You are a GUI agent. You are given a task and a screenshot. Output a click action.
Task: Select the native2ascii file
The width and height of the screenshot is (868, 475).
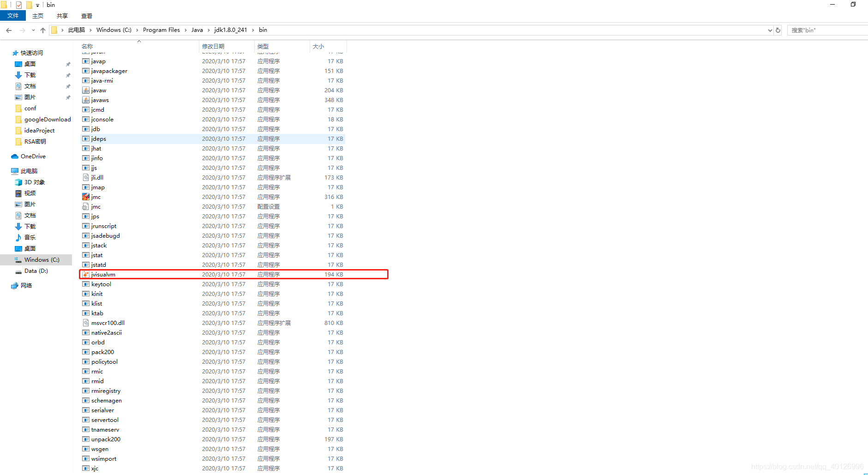(107, 332)
